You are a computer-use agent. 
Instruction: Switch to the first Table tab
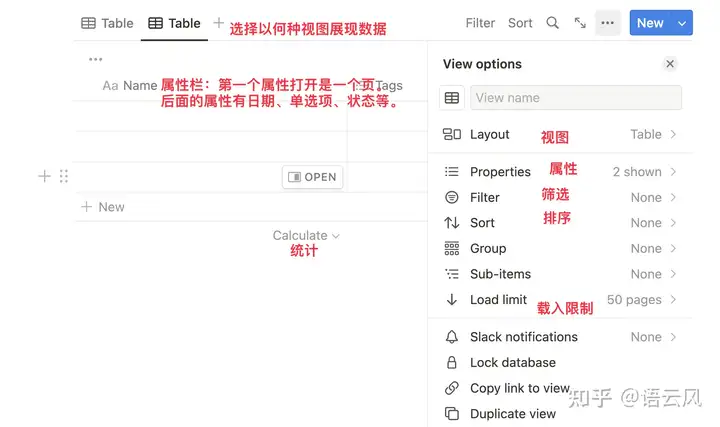click(107, 23)
